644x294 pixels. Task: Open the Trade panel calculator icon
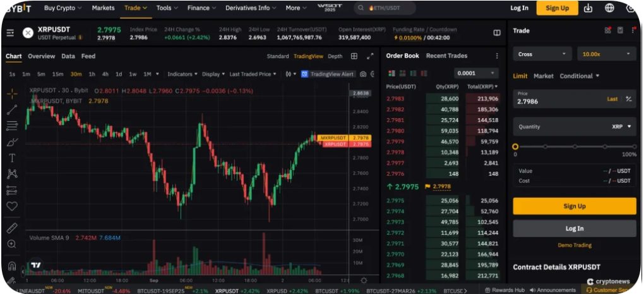pos(620,30)
